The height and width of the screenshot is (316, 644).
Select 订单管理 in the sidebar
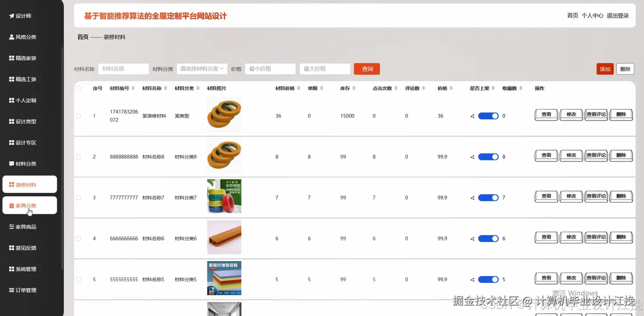coord(24,290)
